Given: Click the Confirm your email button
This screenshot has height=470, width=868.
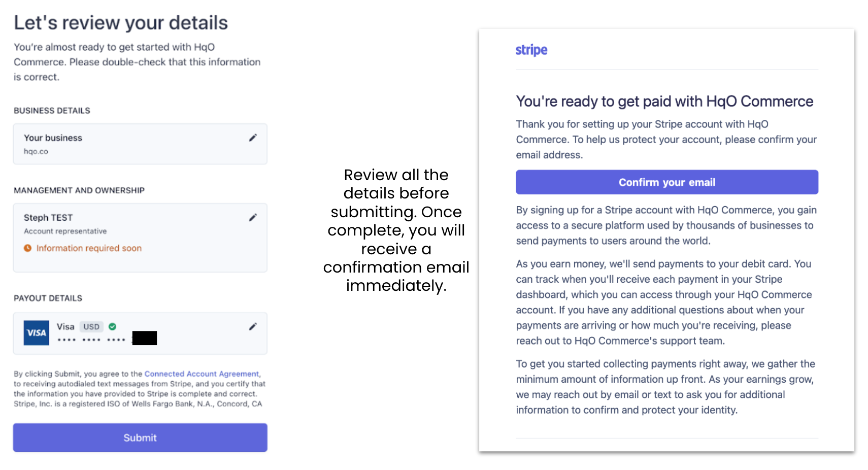Looking at the screenshot, I should coord(666,182).
